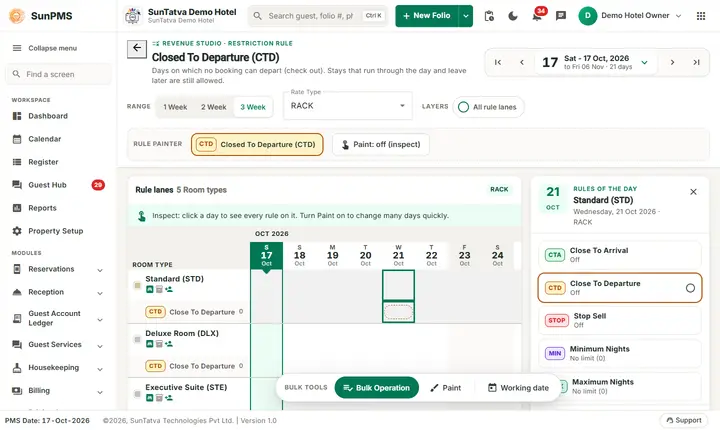The height and width of the screenshot is (430, 720).
Task: Click the Demo Hotel Owner avatar
Action: (587, 16)
